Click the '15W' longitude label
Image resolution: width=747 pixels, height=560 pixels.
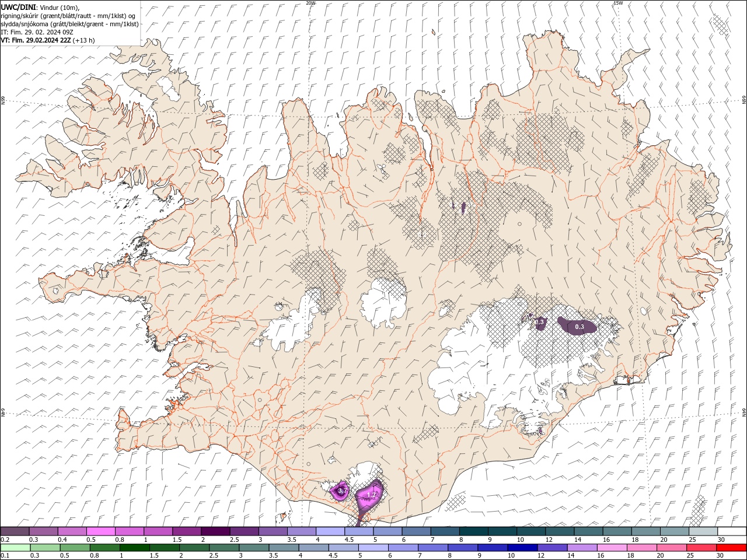(x=618, y=3)
